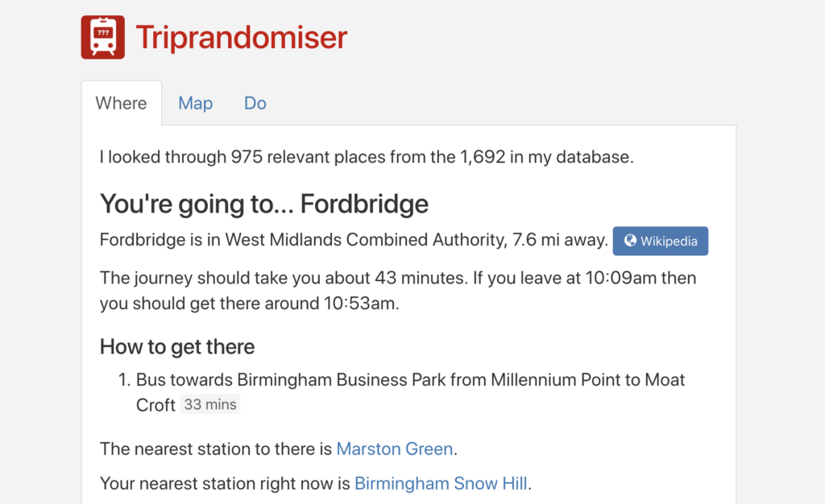Follow the Marston Green station link
The image size is (825, 504).
(394, 448)
